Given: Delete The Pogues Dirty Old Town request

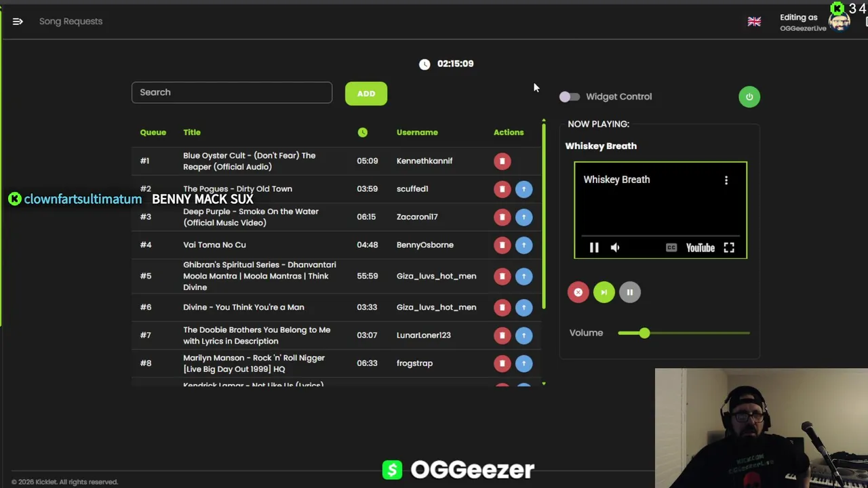Looking at the screenshot, I should 502,189.
